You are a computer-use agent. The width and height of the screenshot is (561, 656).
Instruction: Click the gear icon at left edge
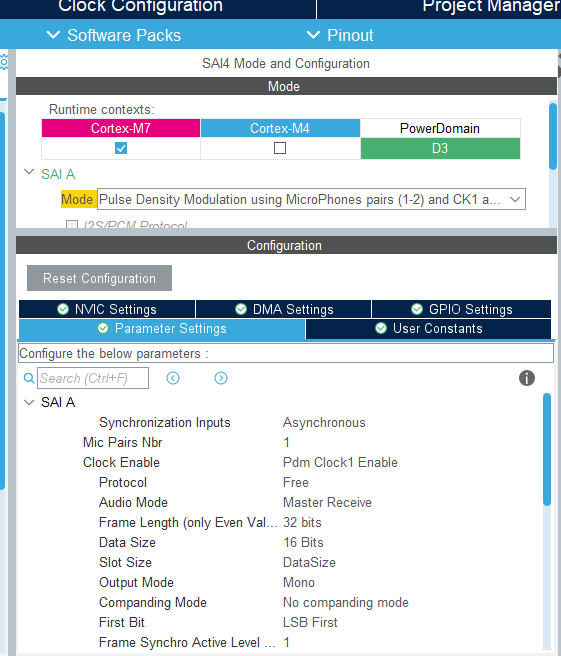click(4, 62)
